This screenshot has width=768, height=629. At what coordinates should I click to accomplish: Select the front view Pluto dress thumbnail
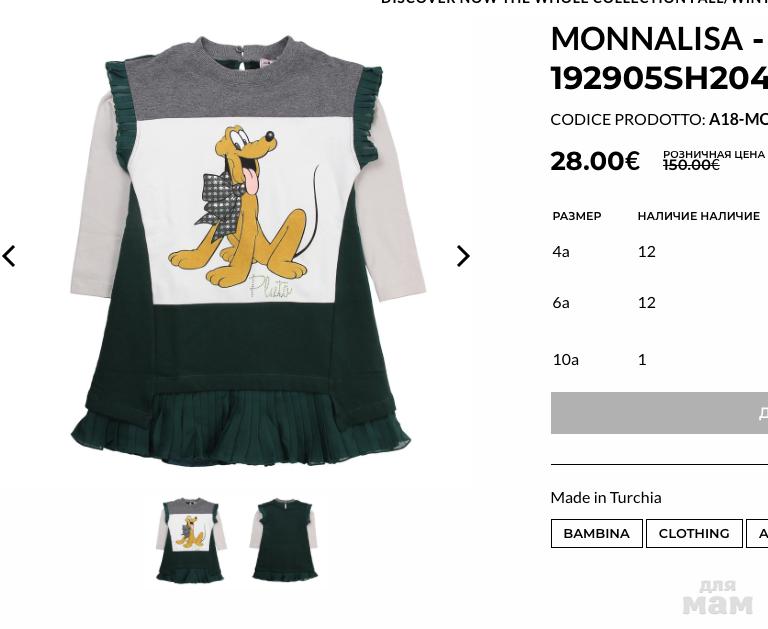coord(191,540)
